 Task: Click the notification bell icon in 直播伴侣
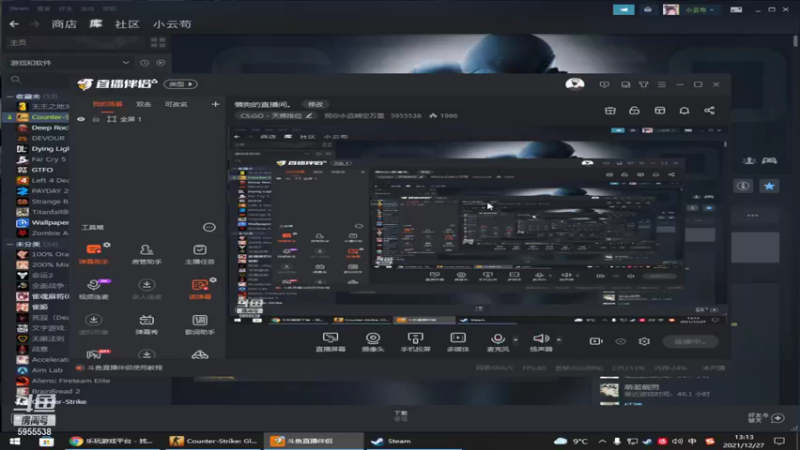point(684,110)
